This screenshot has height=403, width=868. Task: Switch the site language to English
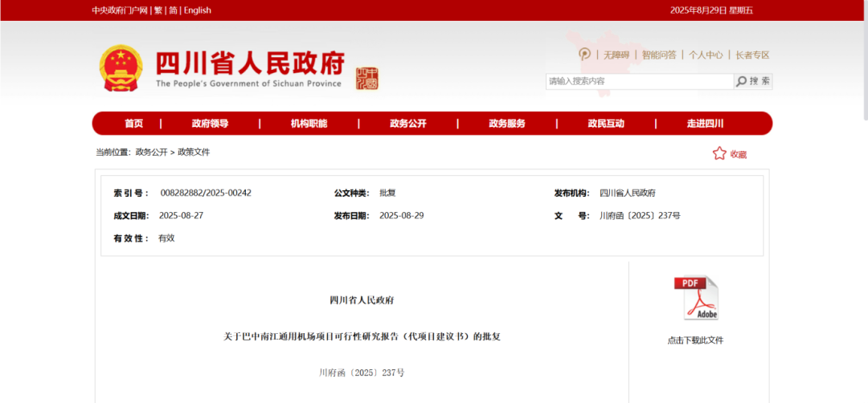[x=198, y=10]
